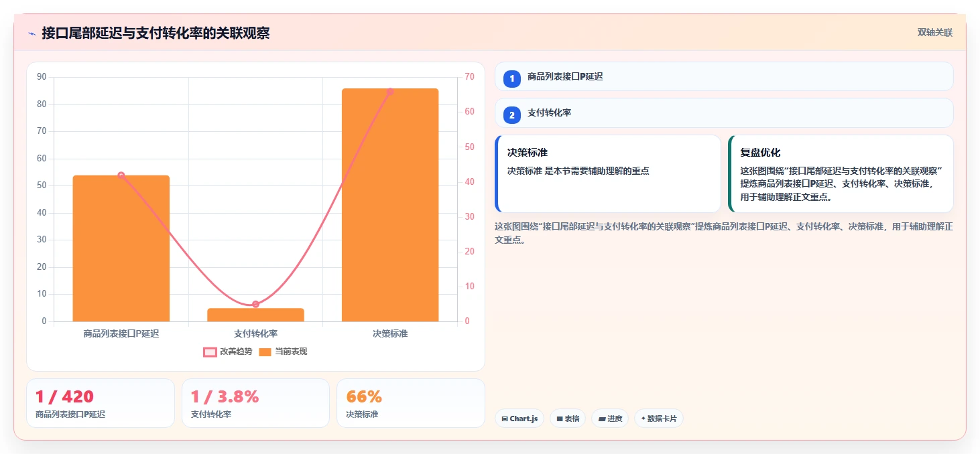Open list item 商品列表接口P延迟
The height and width of the screenshot is (454, 980).
tap(724, 76)
